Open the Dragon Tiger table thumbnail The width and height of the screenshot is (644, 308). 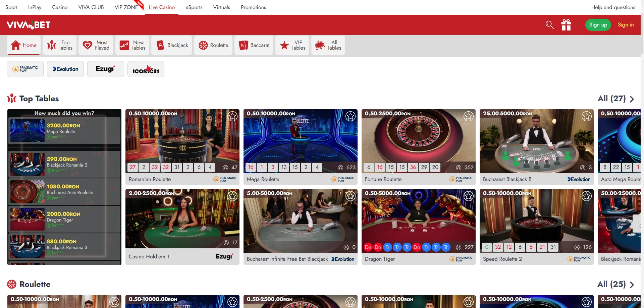point(419,221)
